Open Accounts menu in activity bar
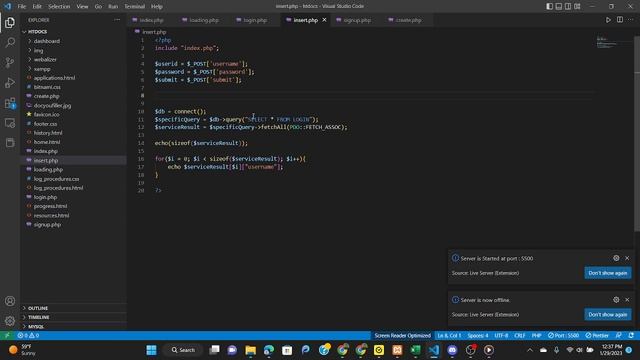 [x=10, y=301]
